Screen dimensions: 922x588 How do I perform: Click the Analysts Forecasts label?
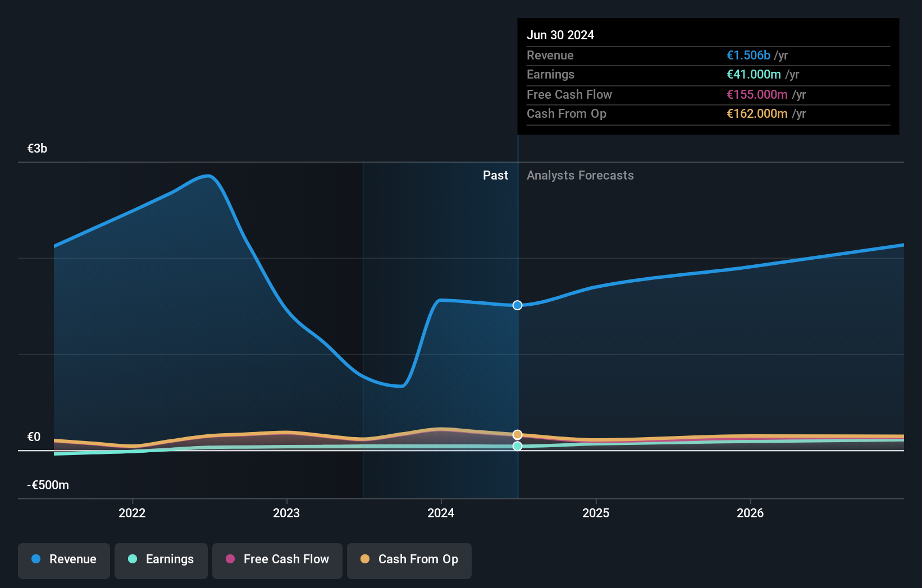[x=580, y=176]
